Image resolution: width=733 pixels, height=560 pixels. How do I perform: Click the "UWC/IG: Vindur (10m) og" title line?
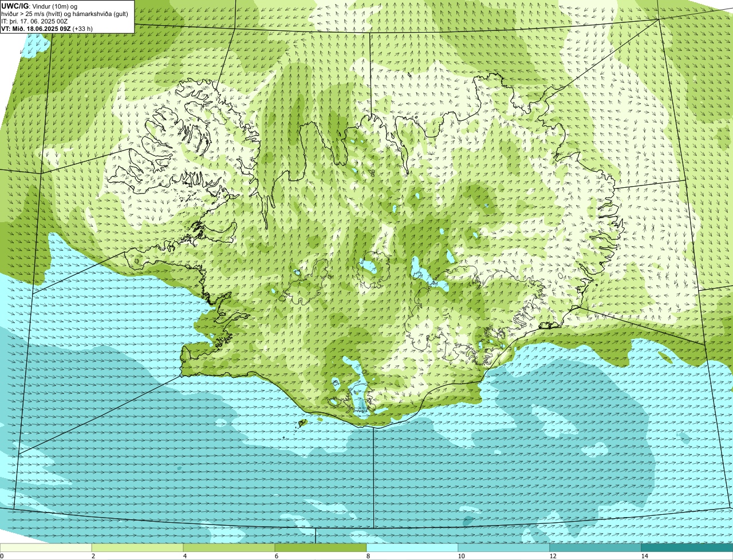pyautogui.click(x=40, y=6)
